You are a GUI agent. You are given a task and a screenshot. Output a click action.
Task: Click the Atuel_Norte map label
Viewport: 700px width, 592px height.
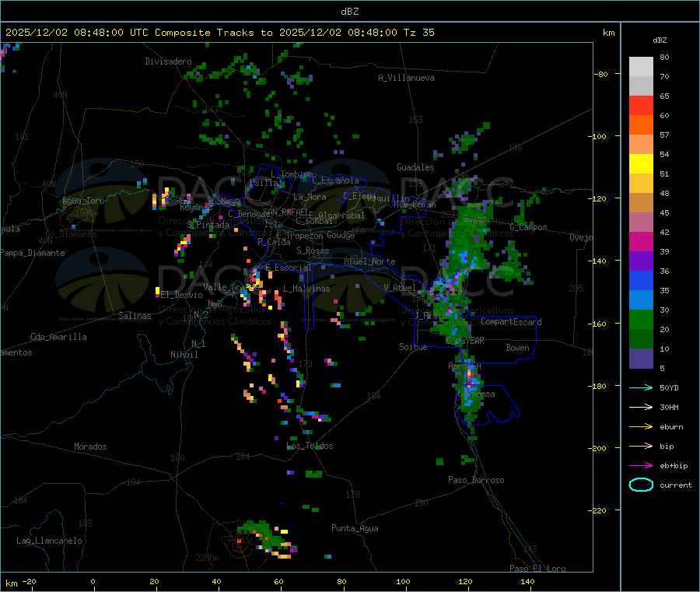point(369,261)
